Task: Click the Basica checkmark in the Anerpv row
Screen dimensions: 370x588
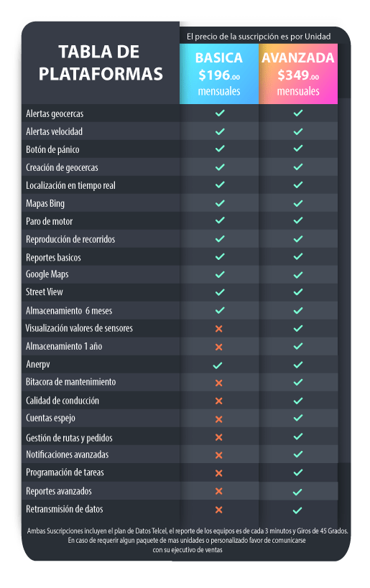Action: [218, 365]
